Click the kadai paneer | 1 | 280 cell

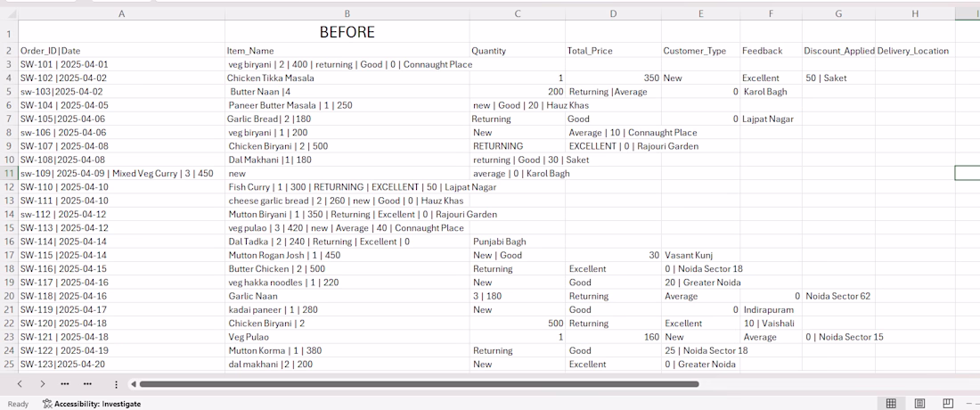(347, 309)
